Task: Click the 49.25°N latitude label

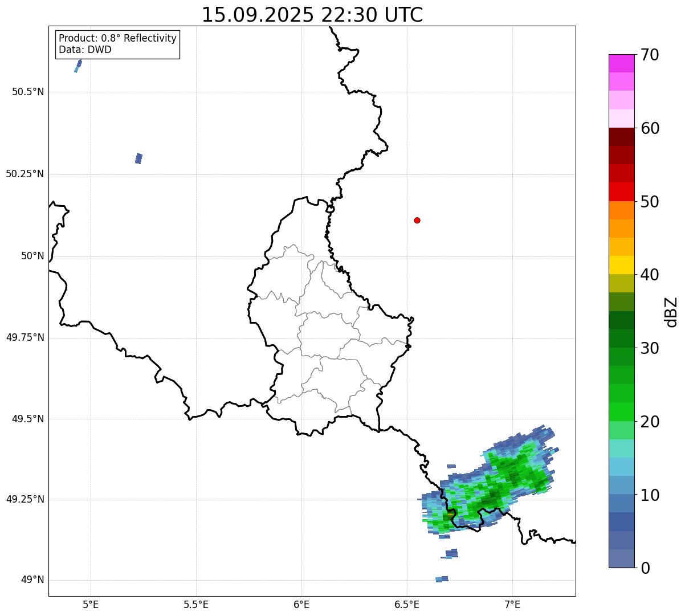Action: tap(25, 499)
